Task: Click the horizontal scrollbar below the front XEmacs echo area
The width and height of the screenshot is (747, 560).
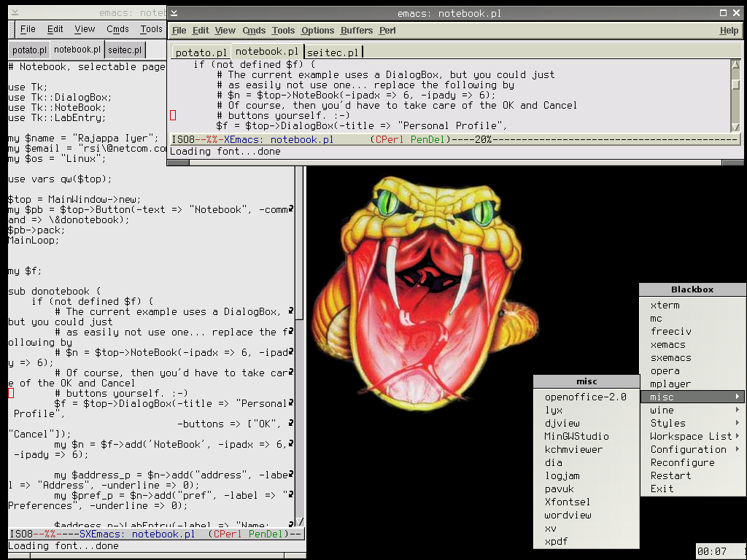Action: [455, 163]
